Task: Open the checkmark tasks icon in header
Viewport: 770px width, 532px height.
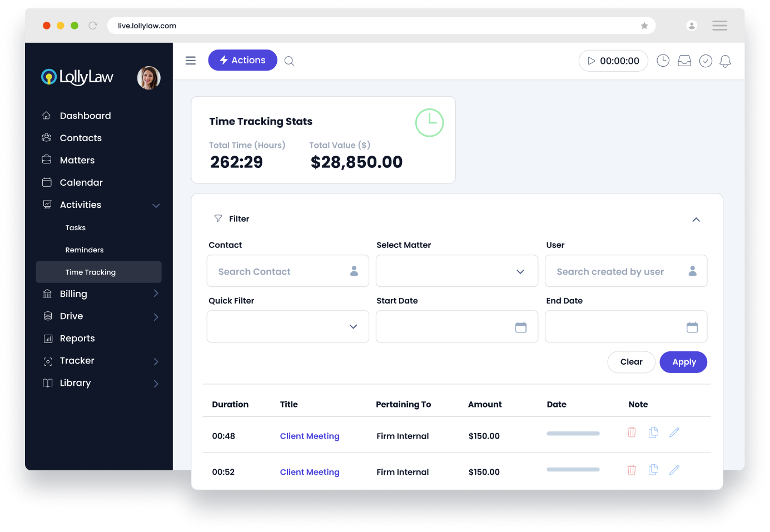Action: 706,61
